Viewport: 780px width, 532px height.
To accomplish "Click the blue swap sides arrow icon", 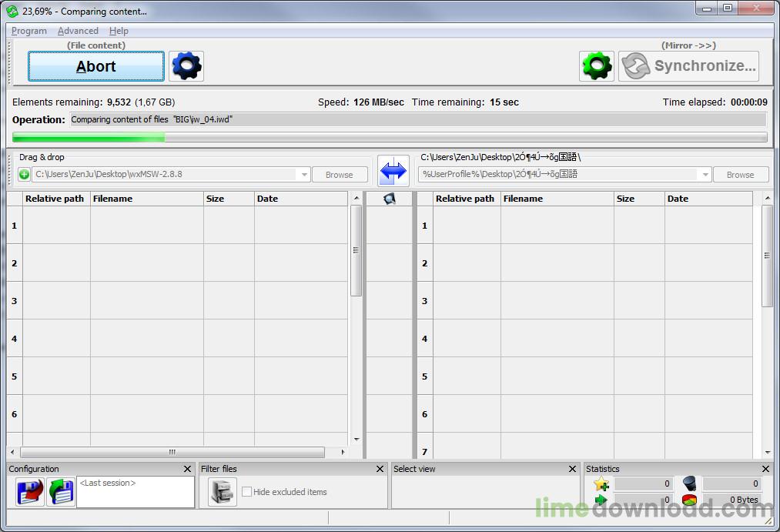I will [x=393, y=171].
